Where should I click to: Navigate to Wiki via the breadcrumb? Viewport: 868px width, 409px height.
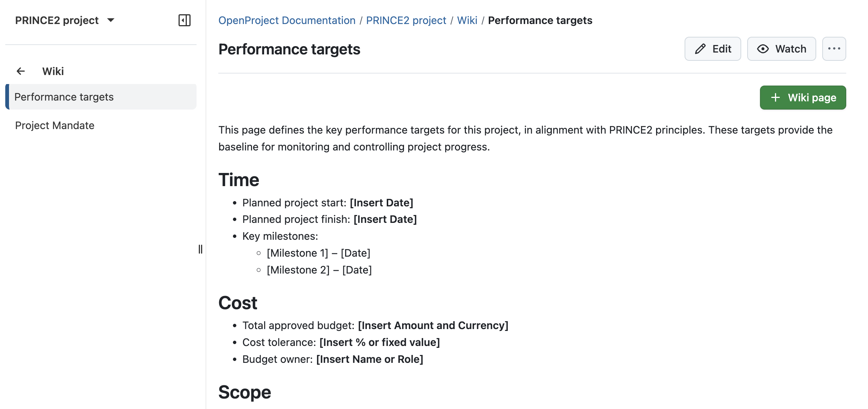467,20
